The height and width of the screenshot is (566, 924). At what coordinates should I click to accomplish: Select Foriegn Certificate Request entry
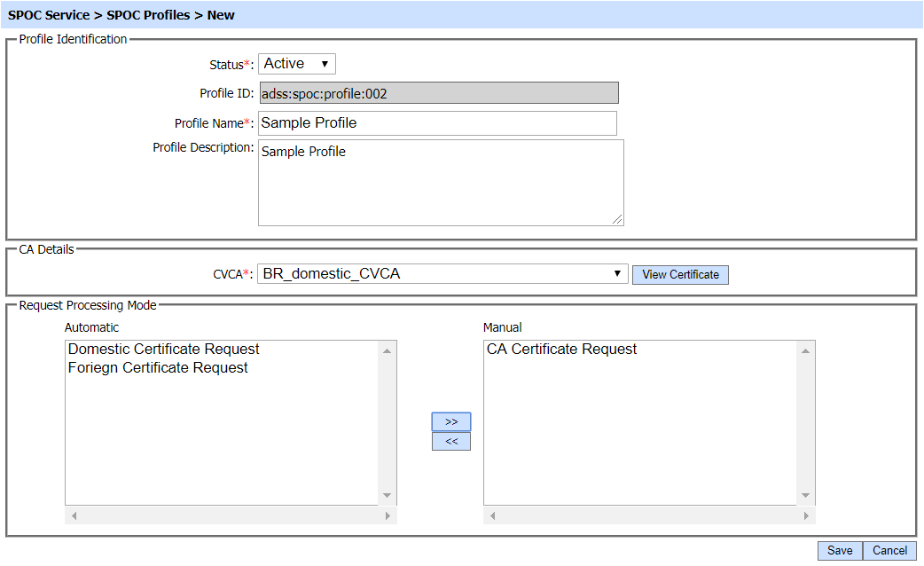coord(158,368)
